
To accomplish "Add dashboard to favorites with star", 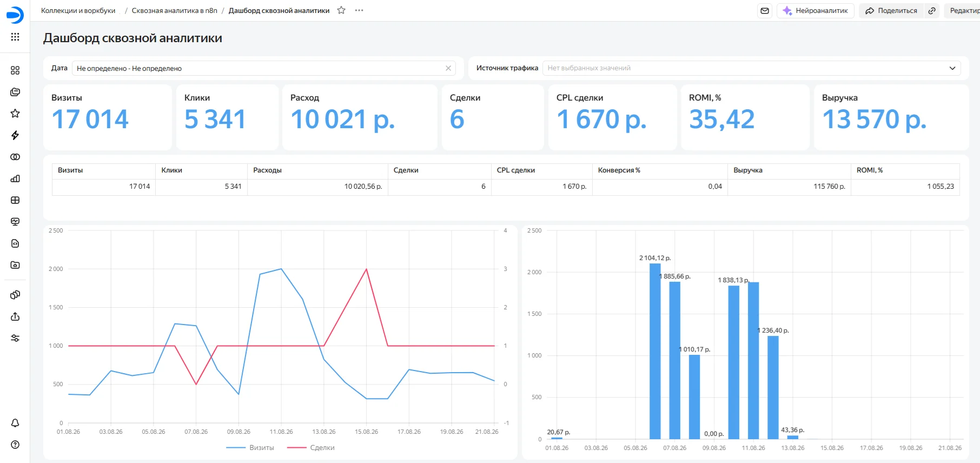I will (341, 10).
